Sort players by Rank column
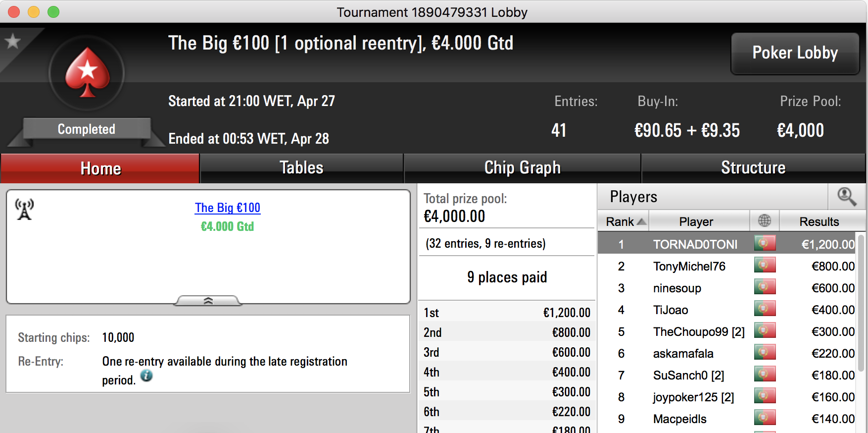868x433 pixels. 624,221
